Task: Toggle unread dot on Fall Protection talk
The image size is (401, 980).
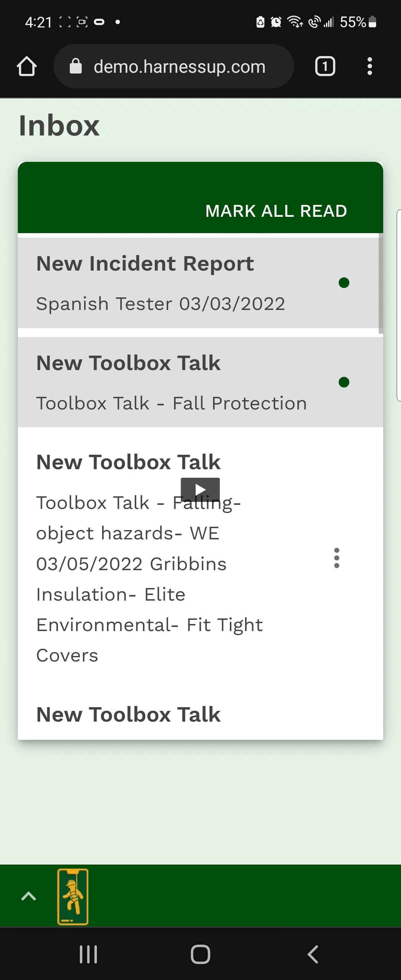Action: click(344, 382)
